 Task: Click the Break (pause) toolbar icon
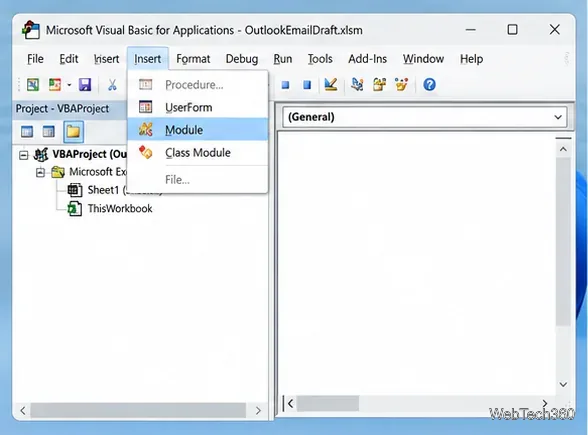point(285,85)
